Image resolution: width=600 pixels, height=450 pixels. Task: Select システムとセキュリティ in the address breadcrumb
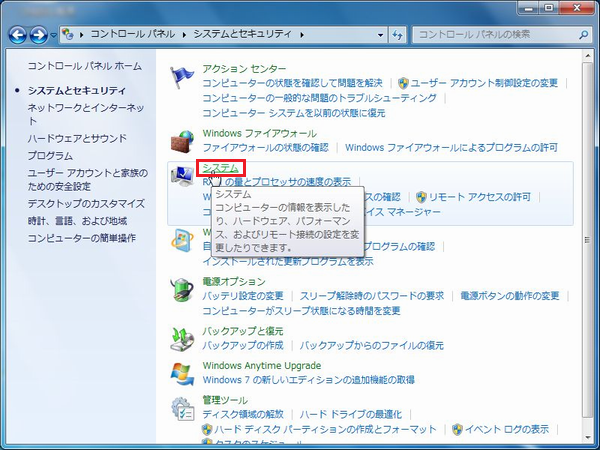click(243, 34)
